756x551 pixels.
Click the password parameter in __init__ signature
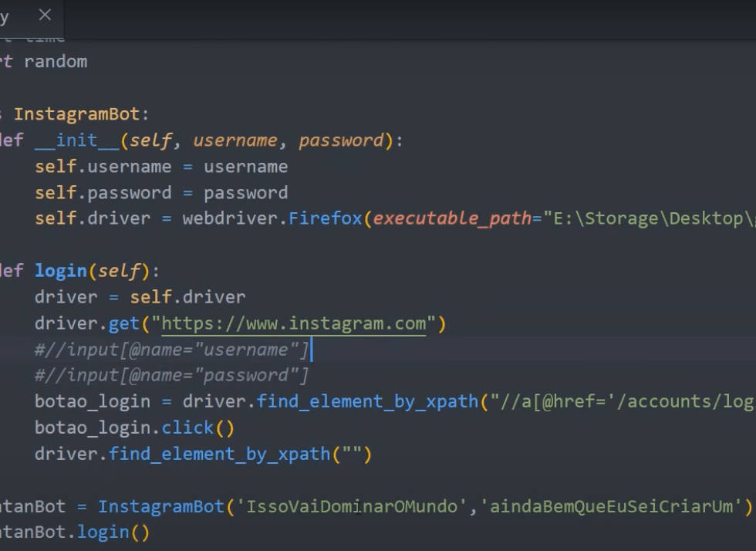pyautogui.click(x=341, y=140)
